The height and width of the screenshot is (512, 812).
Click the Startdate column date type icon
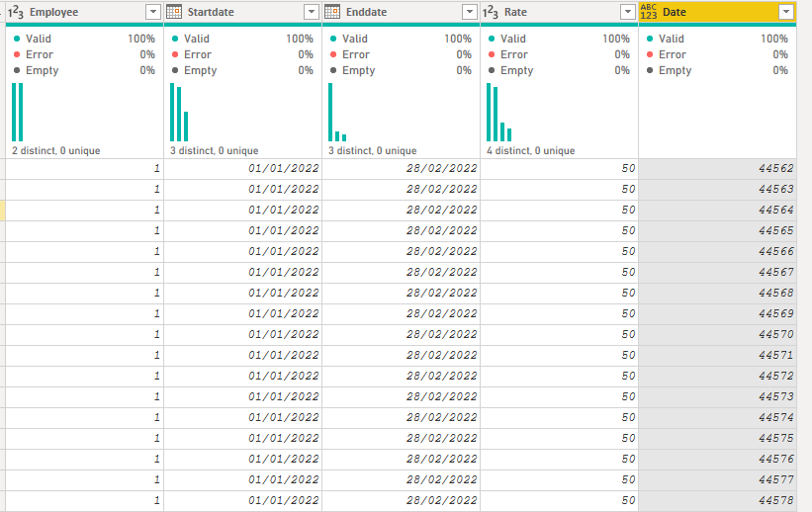(174, 12)
